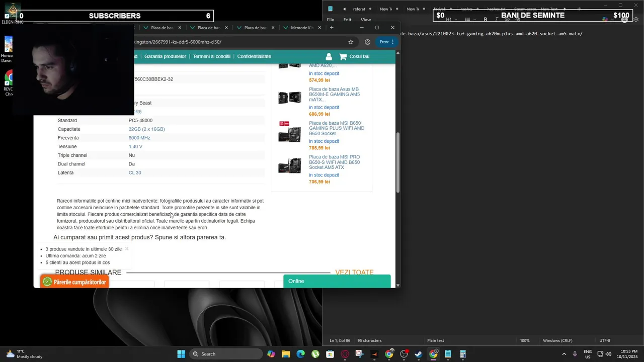Open the Notepad Edit menu

coord(347,20)
